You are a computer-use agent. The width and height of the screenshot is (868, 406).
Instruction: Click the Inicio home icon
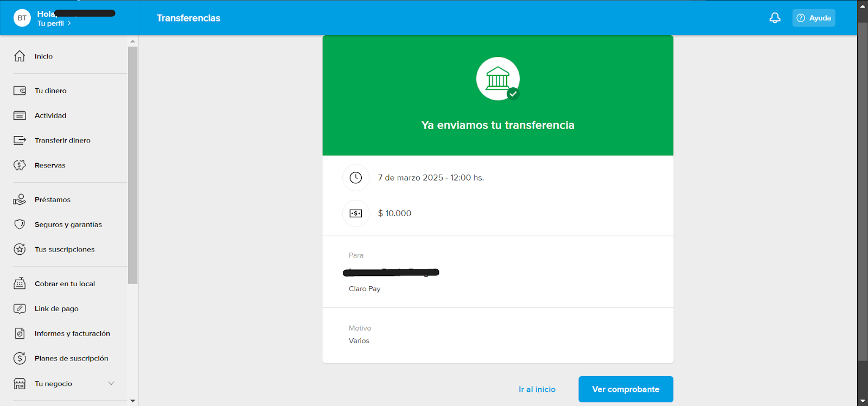(20, 56)
